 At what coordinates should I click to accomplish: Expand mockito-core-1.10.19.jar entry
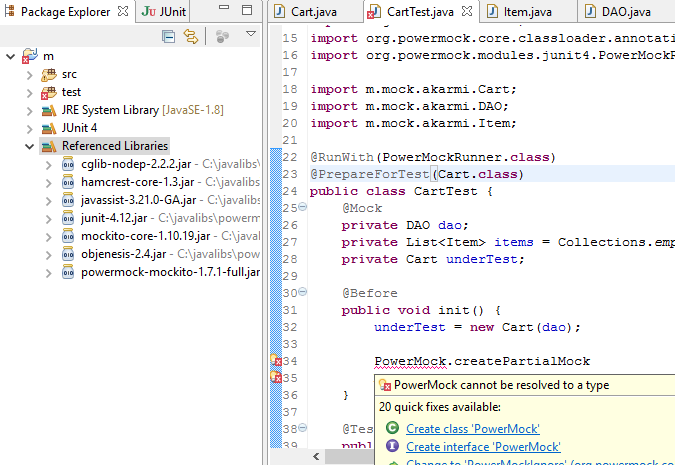coord(49,237)
